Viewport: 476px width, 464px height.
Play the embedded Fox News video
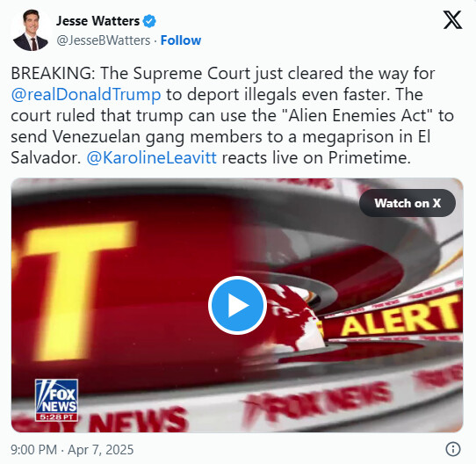coord(237,305)
